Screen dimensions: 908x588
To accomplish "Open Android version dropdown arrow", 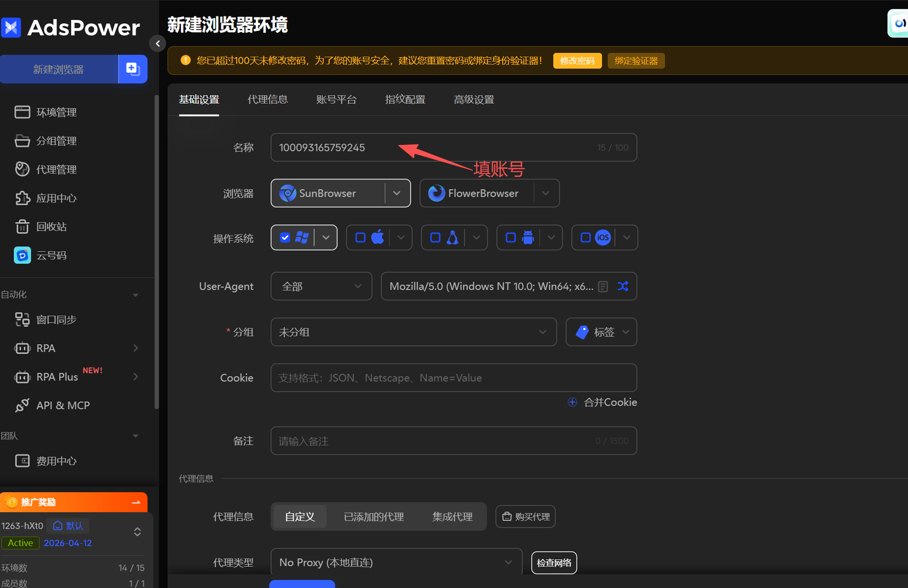I will click(551, 238).
